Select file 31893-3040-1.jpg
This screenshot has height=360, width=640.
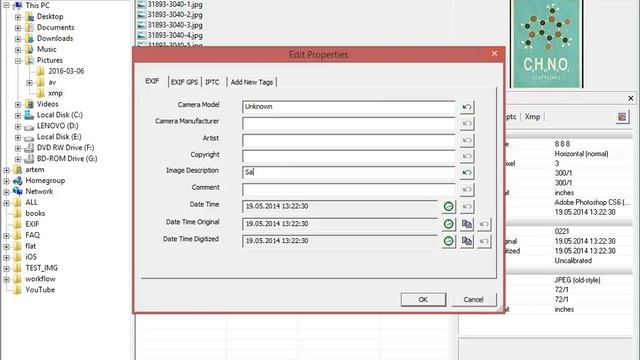[x=175, y=4]
